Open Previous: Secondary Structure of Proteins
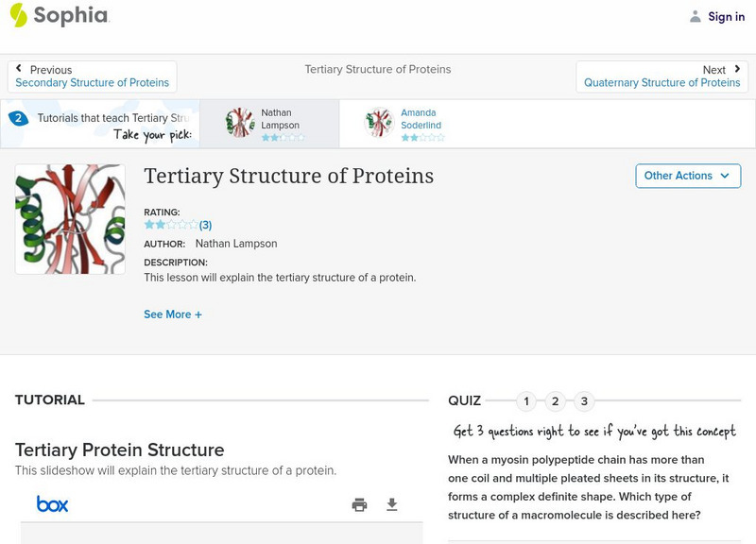The width and height of the screenshot is (756, 544). (92, 76)
